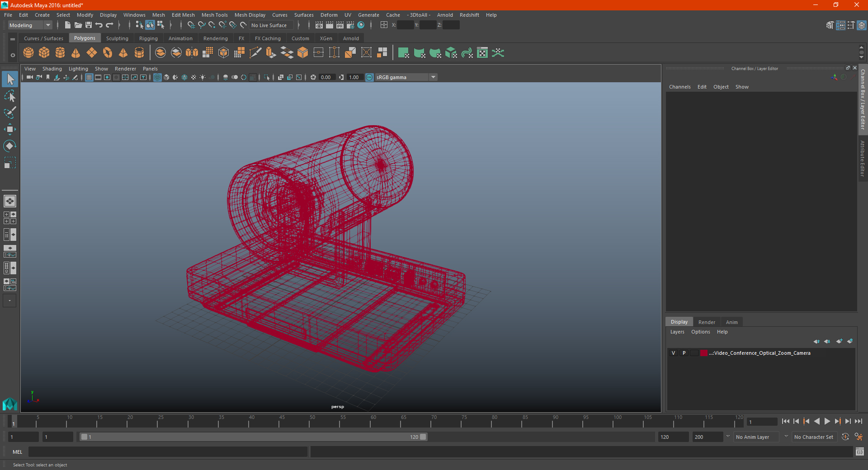This screenshot has height=470, width=868.
Task: Switch to the Sculpting shelf tab
Action: tap(117, 38)
